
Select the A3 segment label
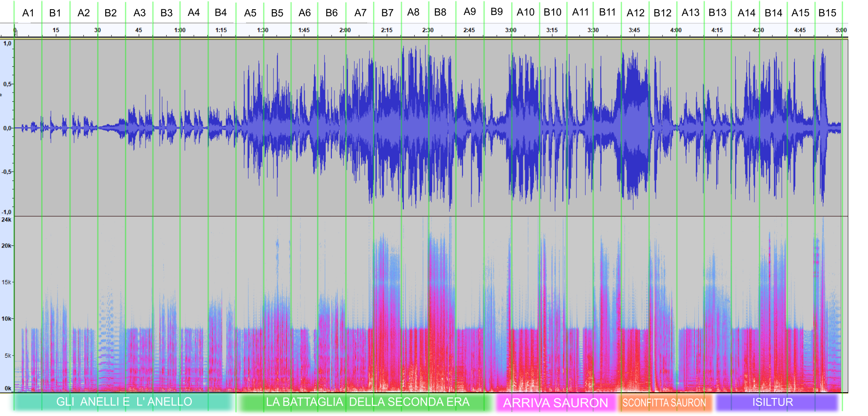click(x=139, y=13)
